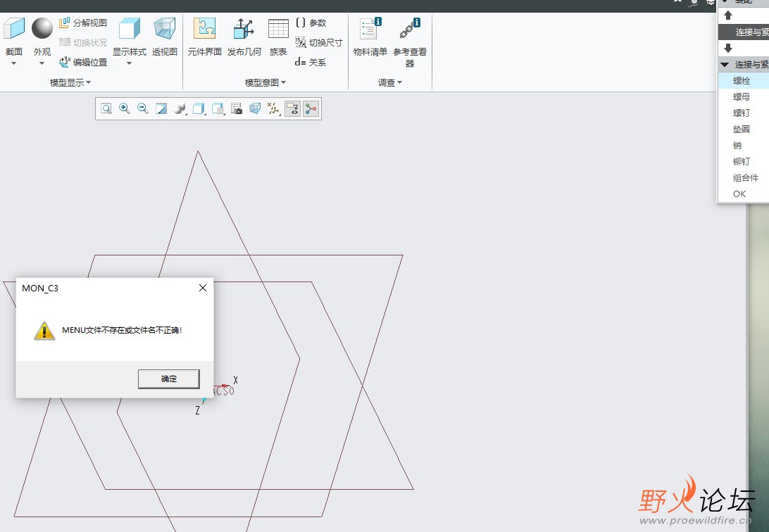Open 参考查看器 (Reference Viewer)

(x=410, y=43)
